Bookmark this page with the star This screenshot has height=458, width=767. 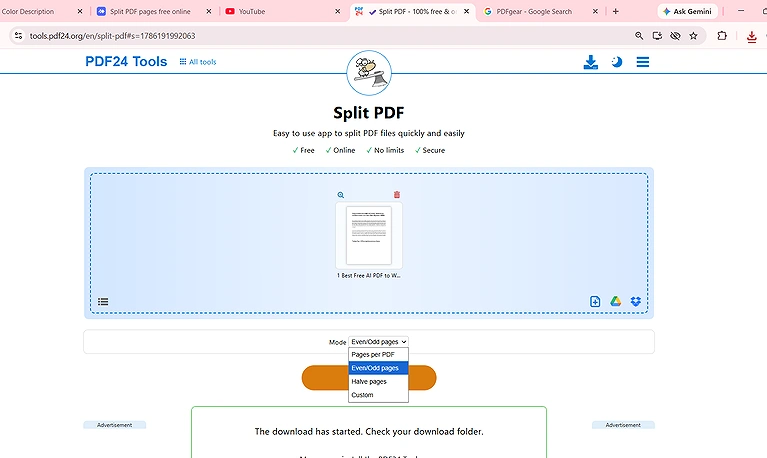pos(693,36)
